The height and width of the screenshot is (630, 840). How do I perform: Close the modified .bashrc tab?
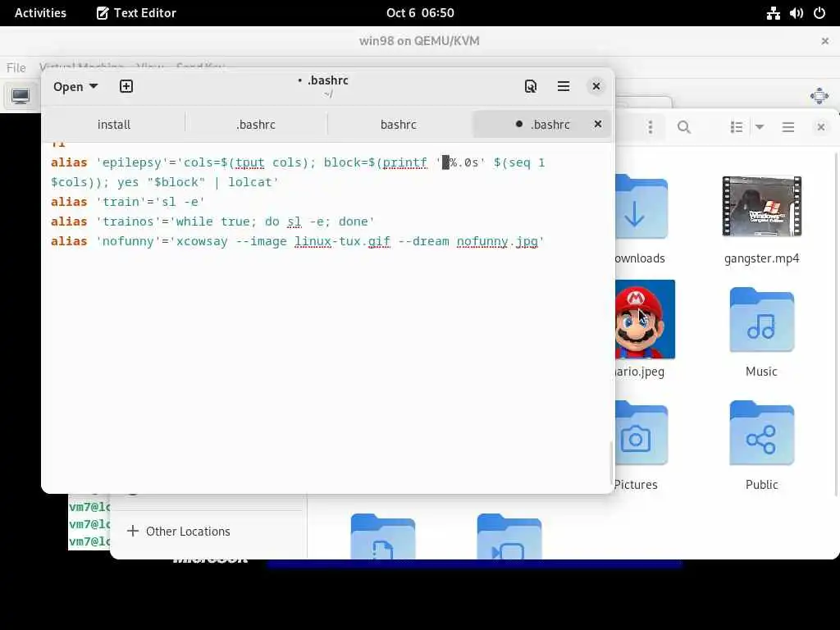click(x=598, y=125)
